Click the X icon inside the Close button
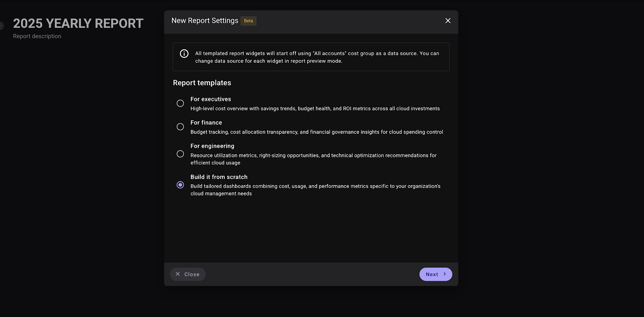Viewport: 644px width, 317px height. coord(178,274)
